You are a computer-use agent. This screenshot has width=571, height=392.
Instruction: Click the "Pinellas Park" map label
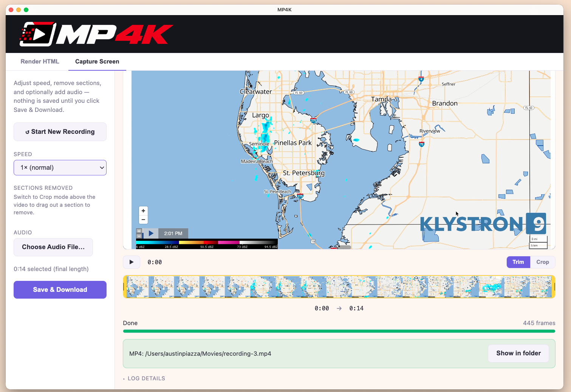click(293, 143)
